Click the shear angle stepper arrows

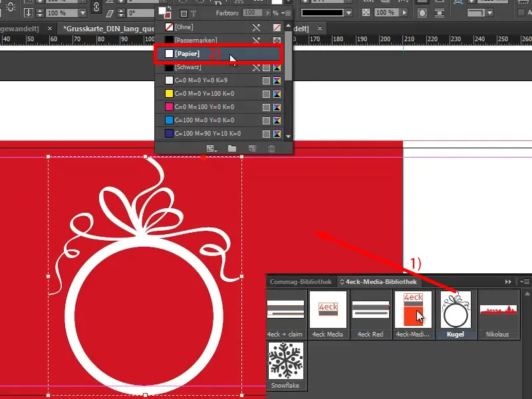pos(121,13)
